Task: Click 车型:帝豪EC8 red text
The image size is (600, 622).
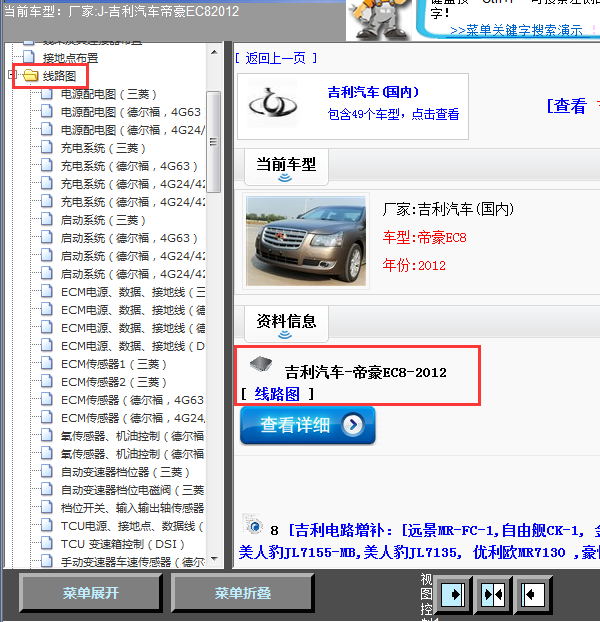Action: 424,237
